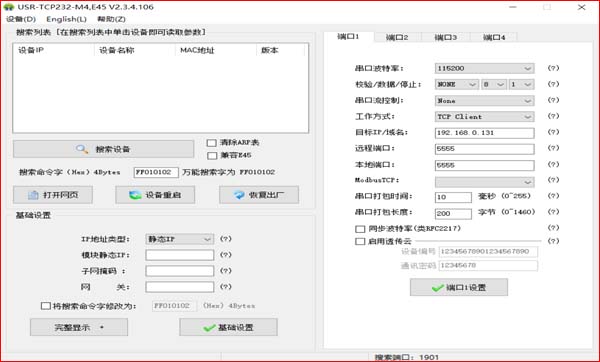600x362 pixels.
Task: Enable 启用透传云 checkbox
Action: (x=360, y=241)
